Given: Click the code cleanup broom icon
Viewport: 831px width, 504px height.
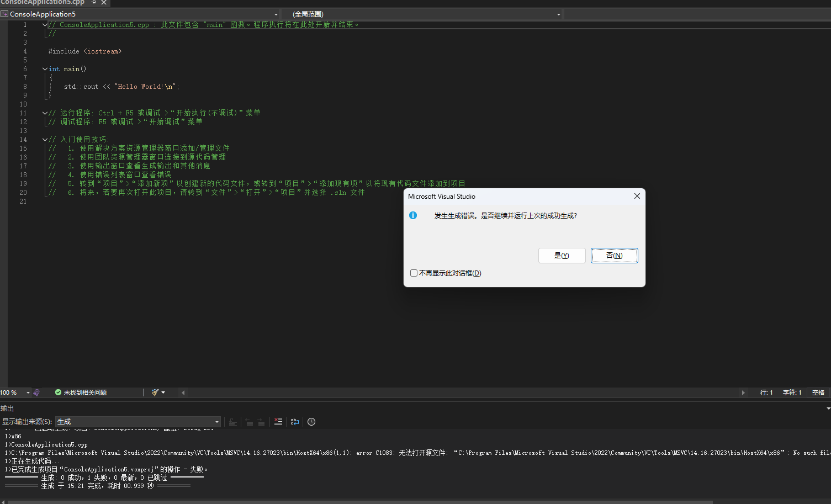Looking at the screenshot, I should pos(155,392).
